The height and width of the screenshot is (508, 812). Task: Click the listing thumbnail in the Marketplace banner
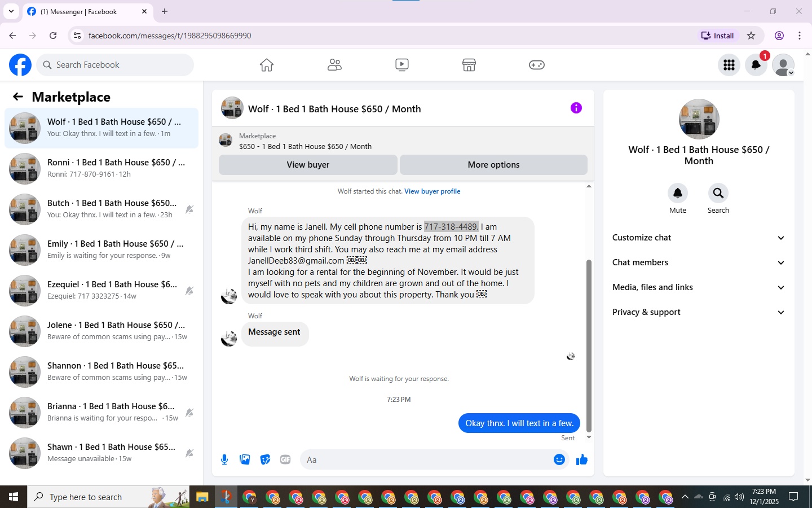click(226, 141)
